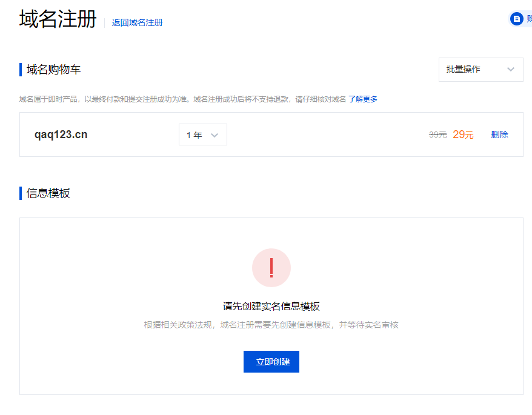Select the qaq123.cn domain name text
The image size is (532, 415).
click(x=61, y=134)
